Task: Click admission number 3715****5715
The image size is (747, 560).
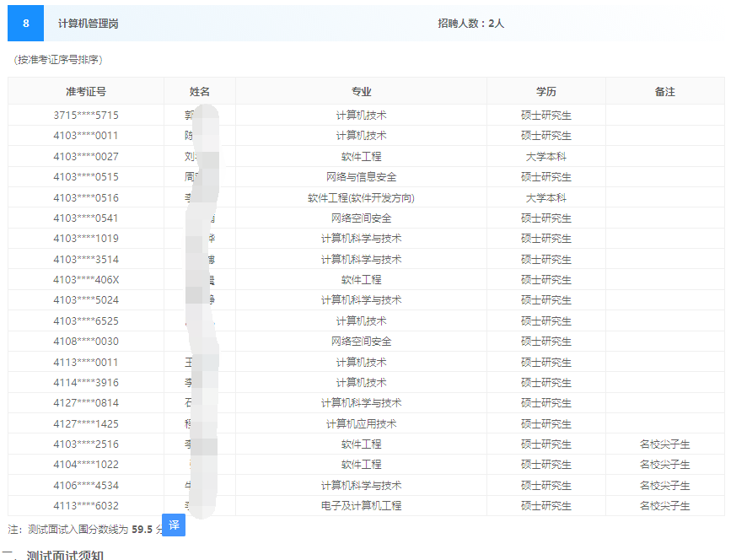Action: click(x=86, y=116)
